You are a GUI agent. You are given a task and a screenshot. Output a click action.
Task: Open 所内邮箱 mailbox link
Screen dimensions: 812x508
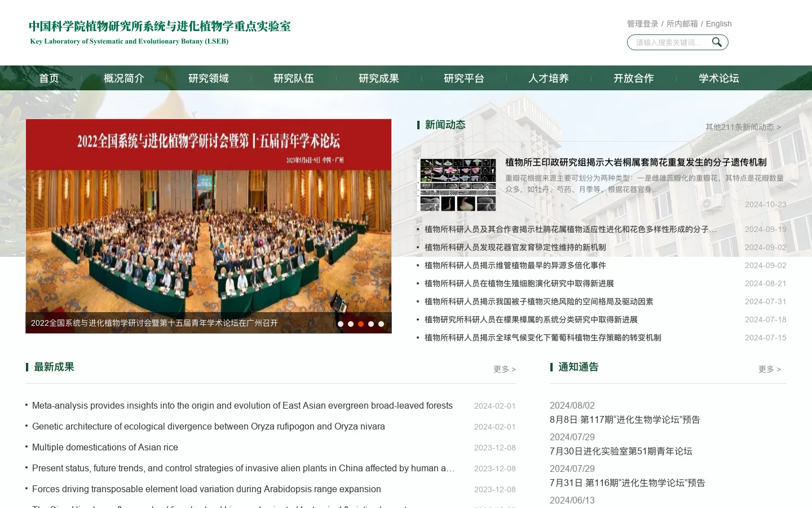682,24
